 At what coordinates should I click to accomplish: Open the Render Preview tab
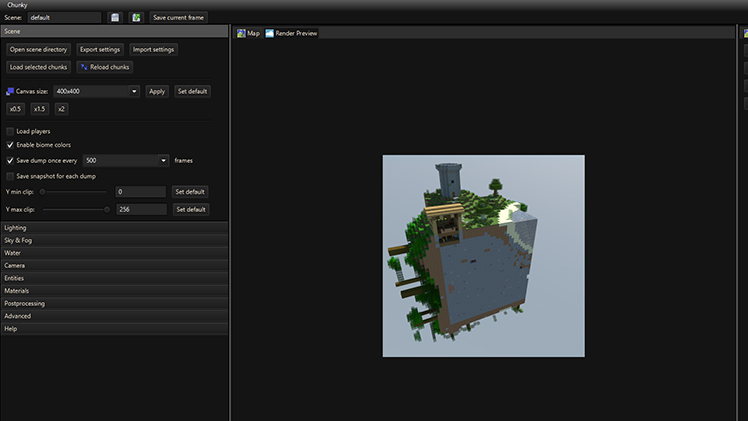tap(291, 33)
